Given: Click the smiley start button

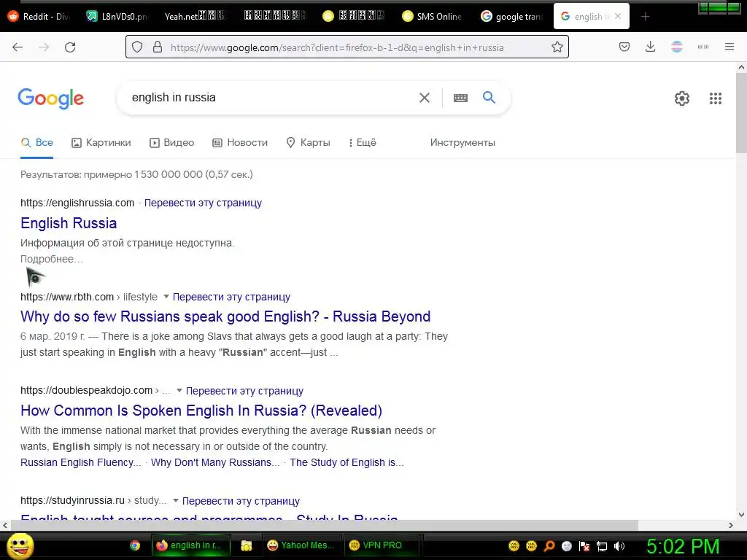Looking at the screenshot, I should [x=20, y=545].
